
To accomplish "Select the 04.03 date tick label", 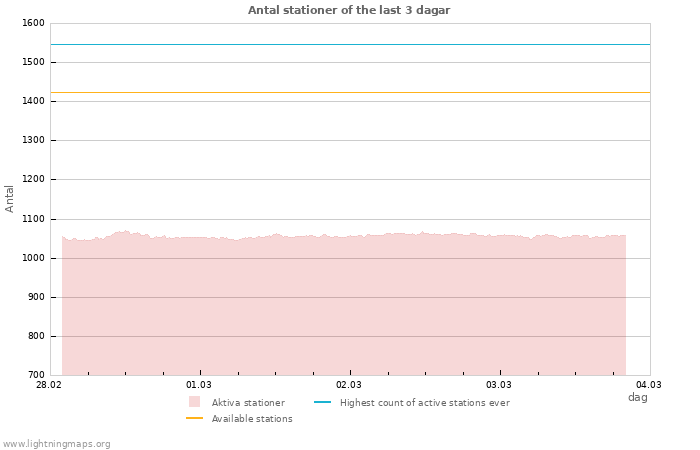I will 649,385.
